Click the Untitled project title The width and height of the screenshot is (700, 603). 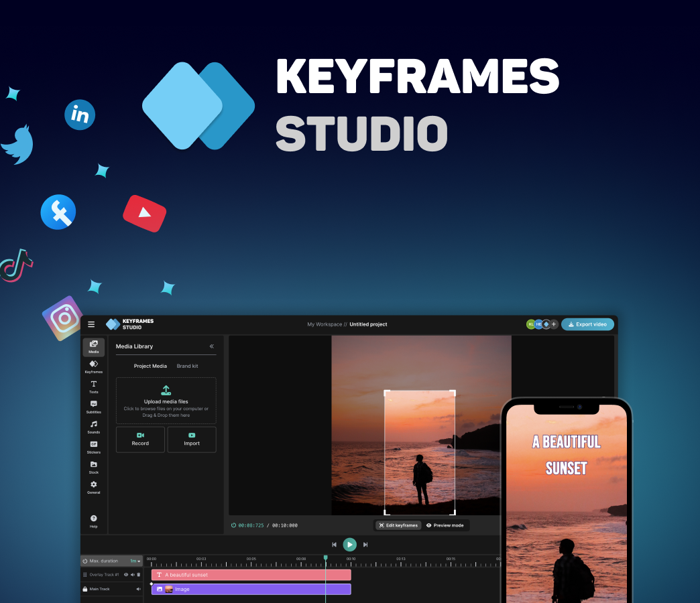coord(368,324)
